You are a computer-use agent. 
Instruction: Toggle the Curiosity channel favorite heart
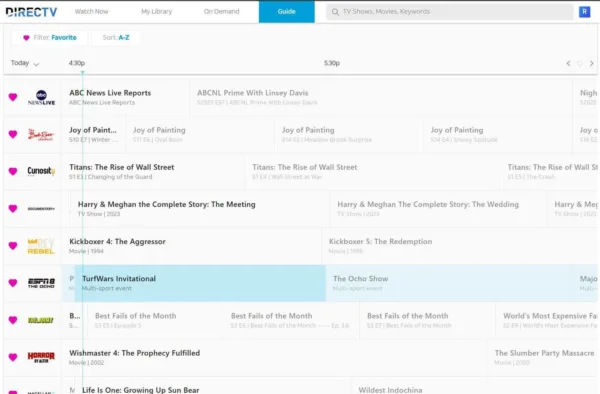click(x=13, y=171)
